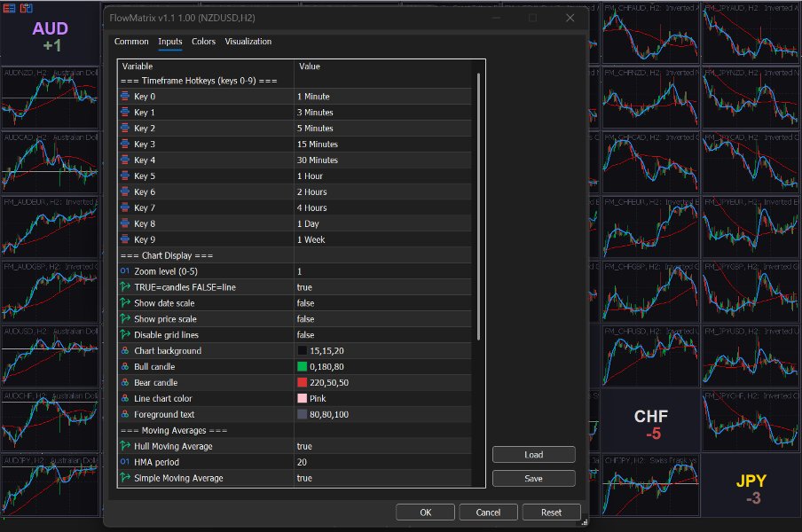Click the enum icon beside Key 2

point(125,128)
